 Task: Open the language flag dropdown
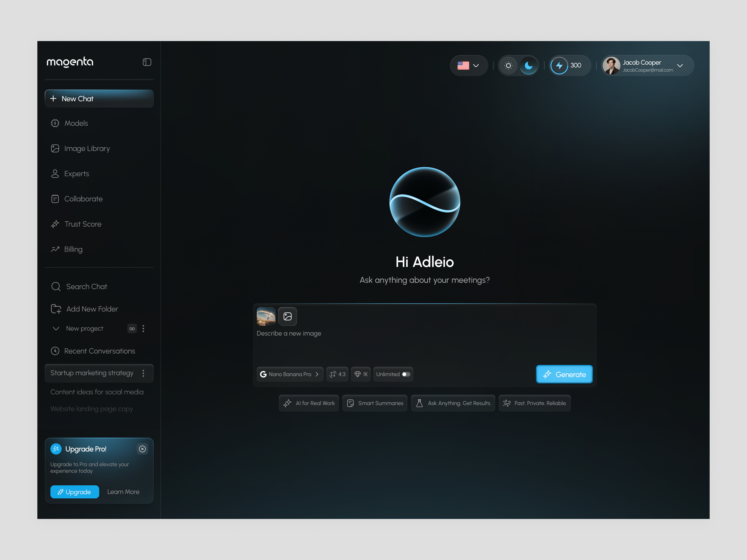pyautogui.click(x=469, y=66)
